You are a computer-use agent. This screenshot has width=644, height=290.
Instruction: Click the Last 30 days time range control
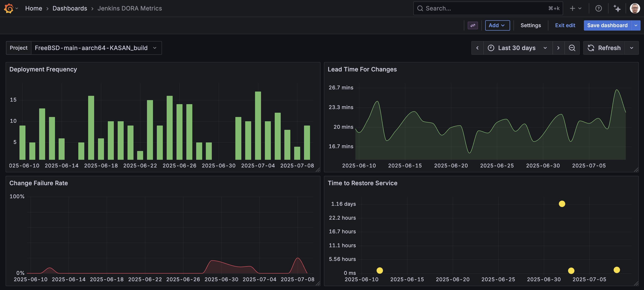coord(516,48)
